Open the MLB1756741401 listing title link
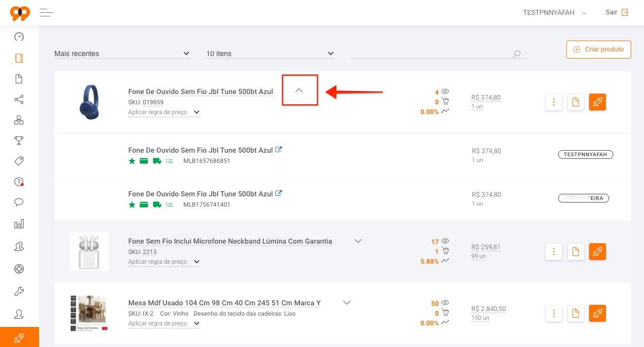644x347 pixels. point(201,194)
